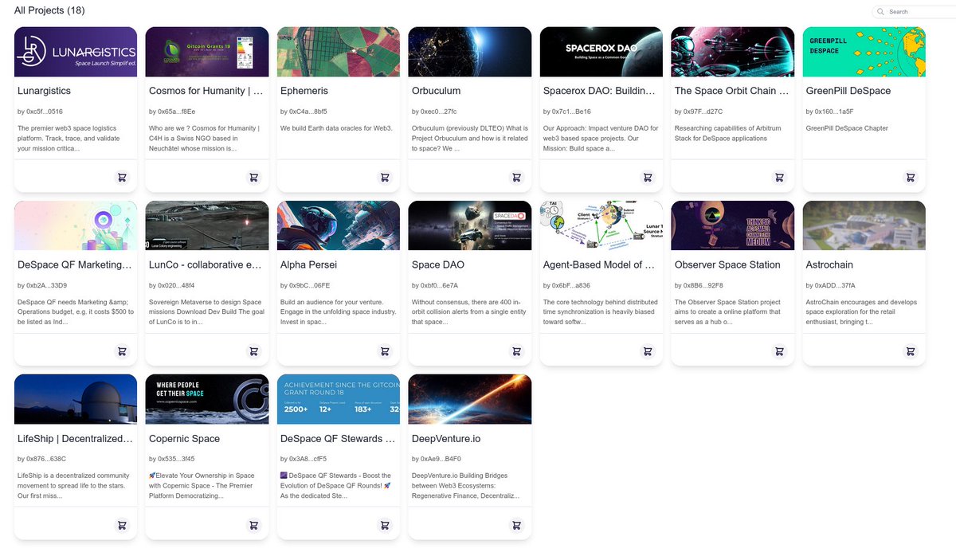
Task: Open the Lunargistics project title
Action: click(44, 91)
